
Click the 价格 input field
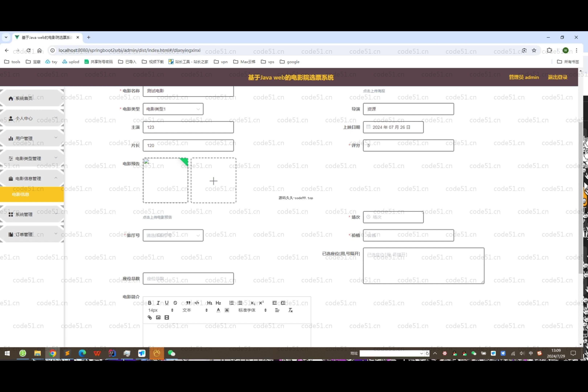pyautogui.click(x=408, y=235)
